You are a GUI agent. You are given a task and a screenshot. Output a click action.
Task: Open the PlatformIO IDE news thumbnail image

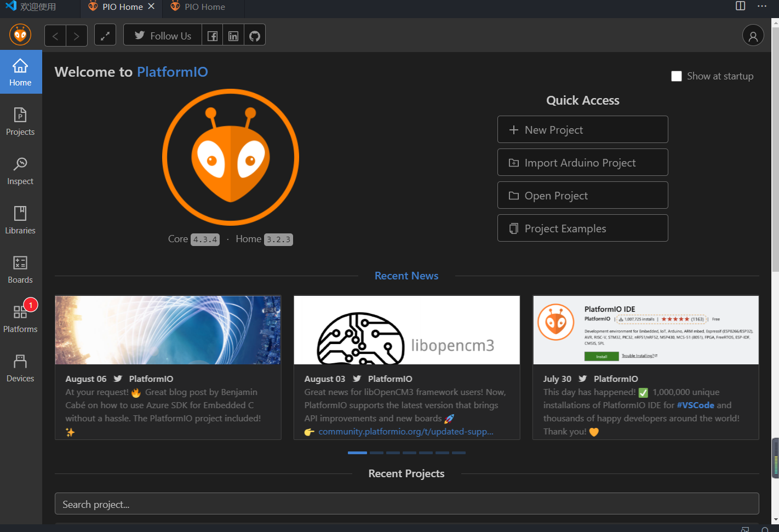(x=646, y=330)
